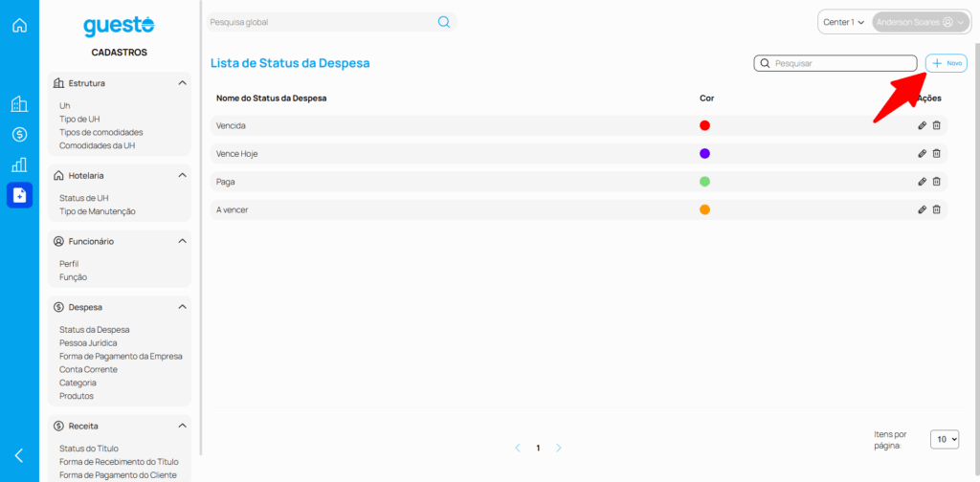Collapse the sidebar with the back arrow
980x482 pixels.
pos(19,455)
